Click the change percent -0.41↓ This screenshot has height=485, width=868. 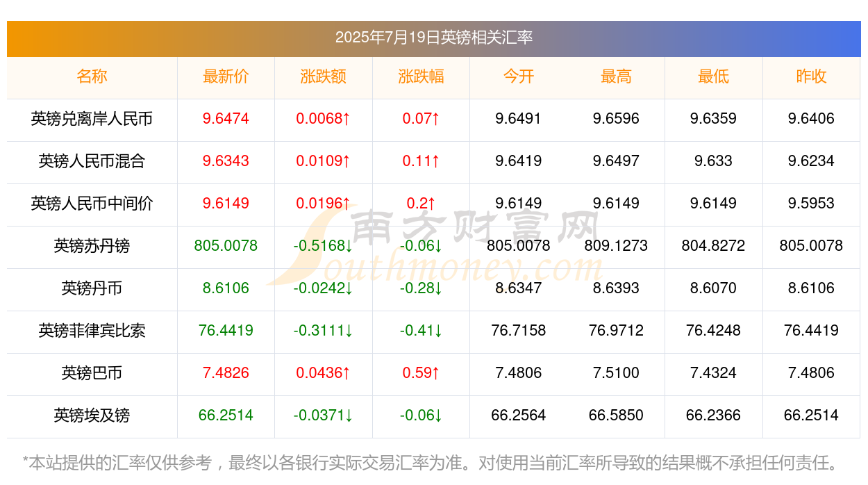tap(421, 331)
